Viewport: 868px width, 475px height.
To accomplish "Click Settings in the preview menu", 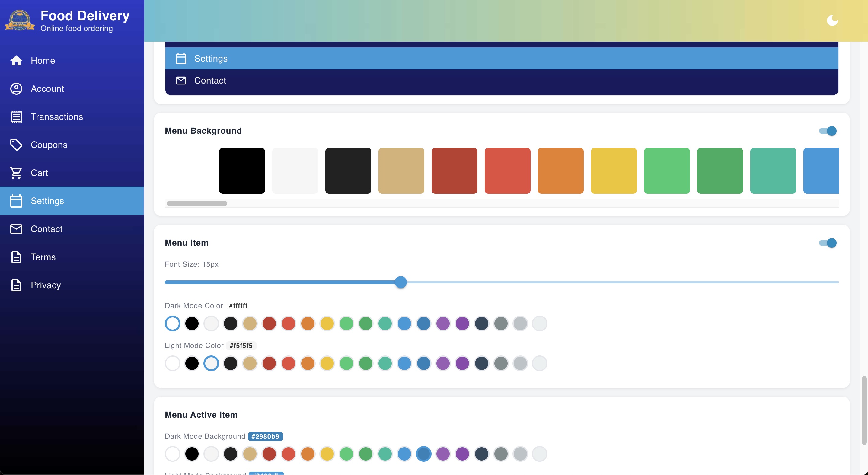I will tap(211, 59).
